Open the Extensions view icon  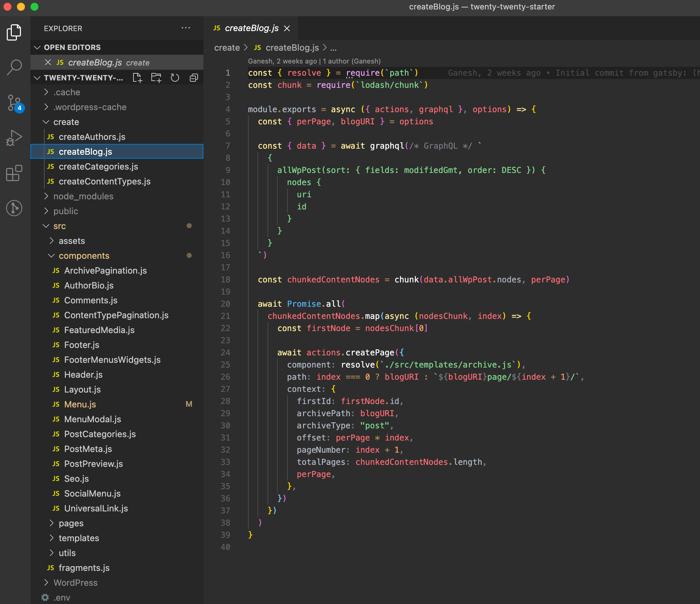(x=14, y=173)
